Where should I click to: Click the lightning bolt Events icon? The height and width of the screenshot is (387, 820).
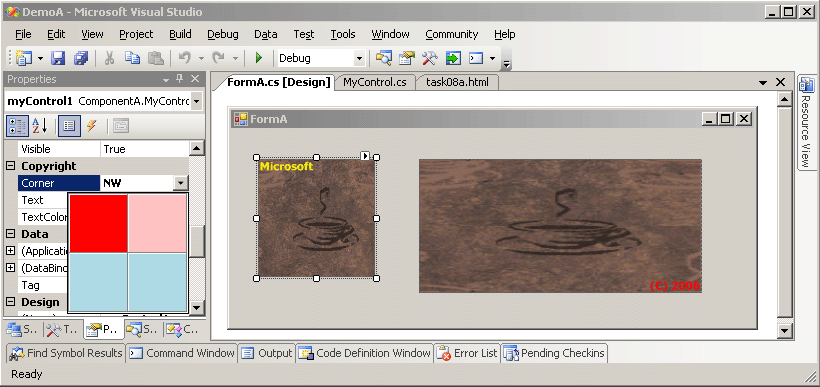click(x=92, y=126)
